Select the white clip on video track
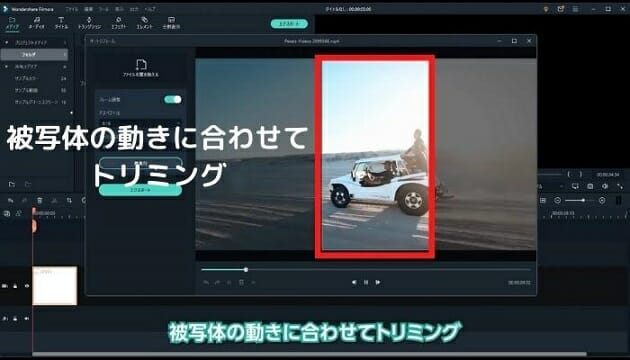The width and height of the screenshot is (630, 360). click(x=55, y=285)
